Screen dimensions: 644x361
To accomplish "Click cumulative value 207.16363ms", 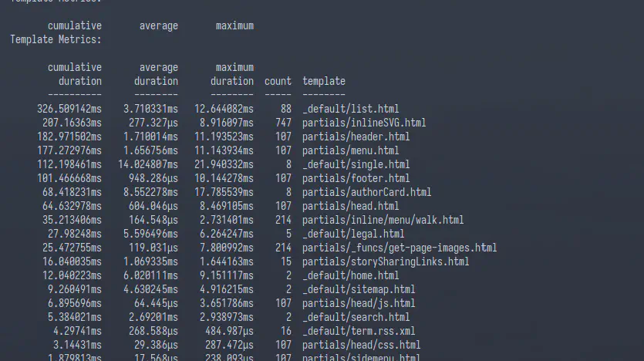I will 72,123.
